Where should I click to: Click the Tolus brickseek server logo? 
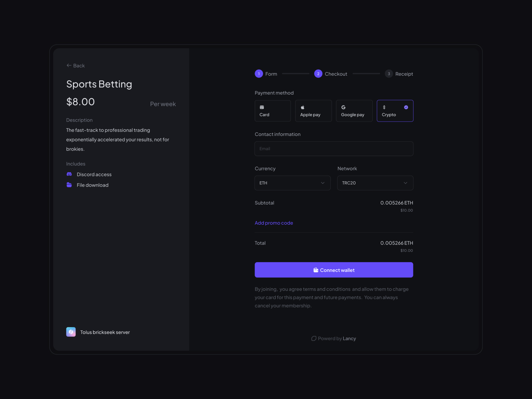(71, 332)
